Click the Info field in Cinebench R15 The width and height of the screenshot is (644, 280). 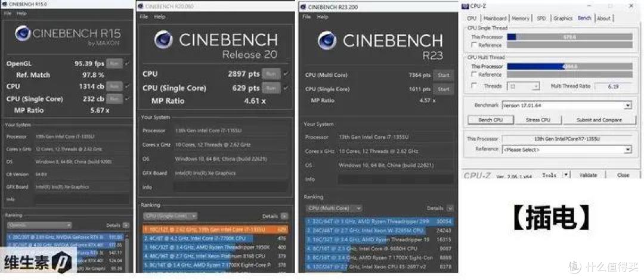[80, 200]
